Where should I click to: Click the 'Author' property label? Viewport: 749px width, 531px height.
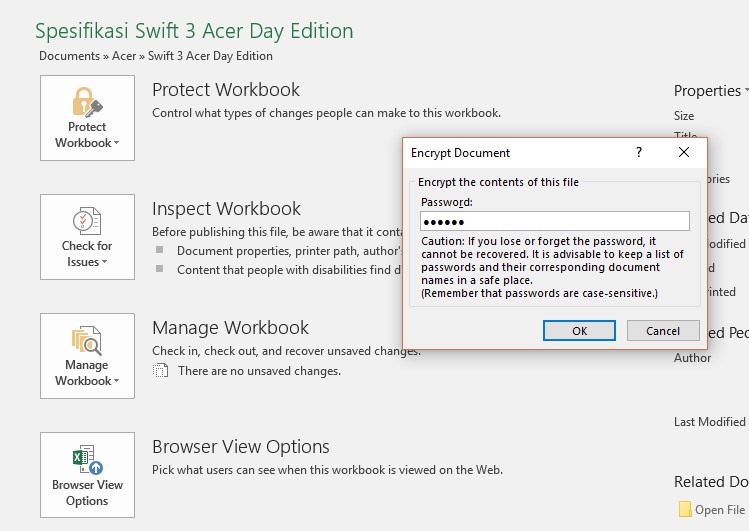[692, 358]
